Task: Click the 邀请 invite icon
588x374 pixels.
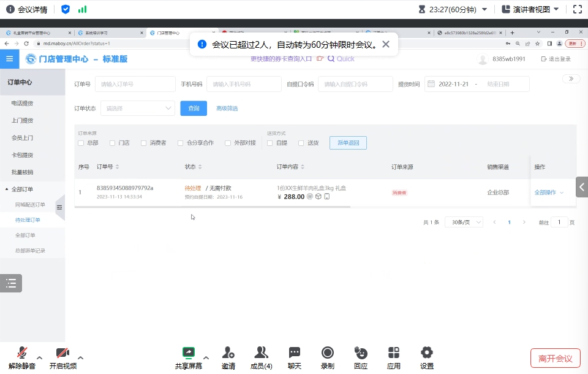Action: coord(228,353)
